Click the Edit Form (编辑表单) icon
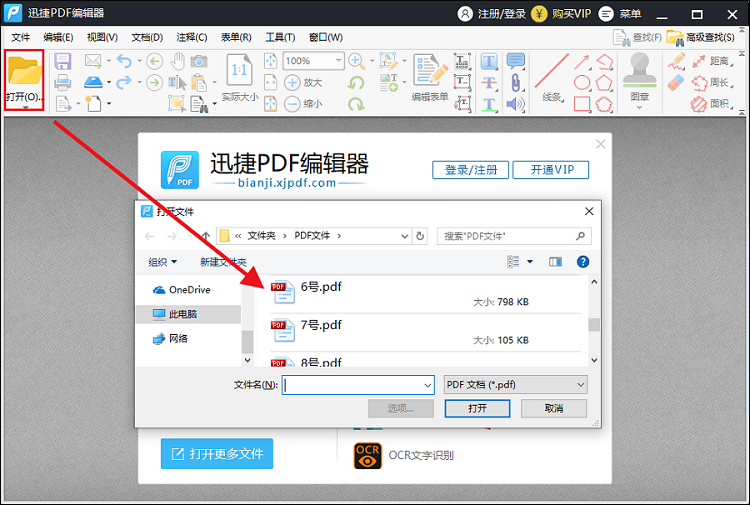The width and height of the screenshot is (750, 505). (x=429, y=70)
